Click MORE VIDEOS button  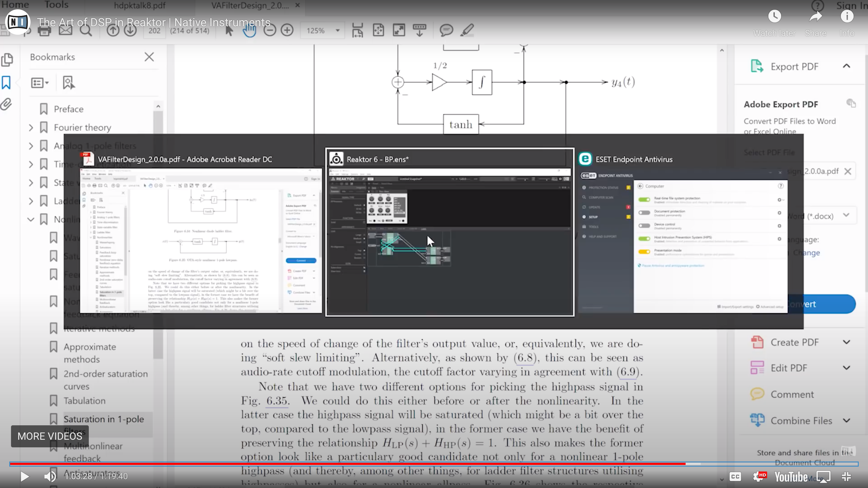coord(50,436)
